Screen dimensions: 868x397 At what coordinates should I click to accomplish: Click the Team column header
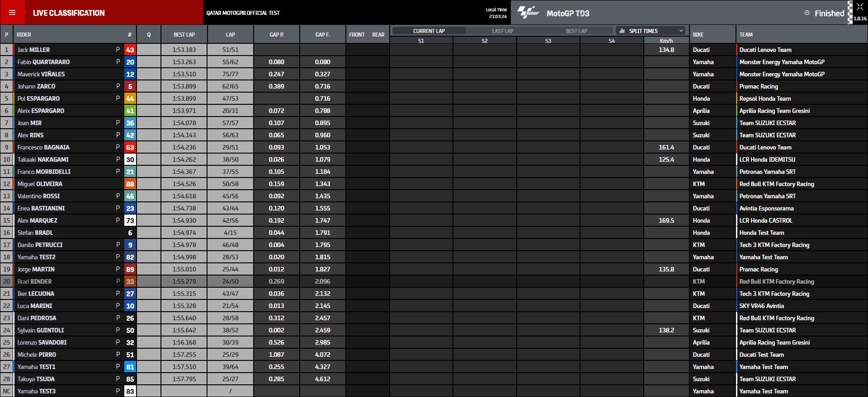[x=746, y=34]
